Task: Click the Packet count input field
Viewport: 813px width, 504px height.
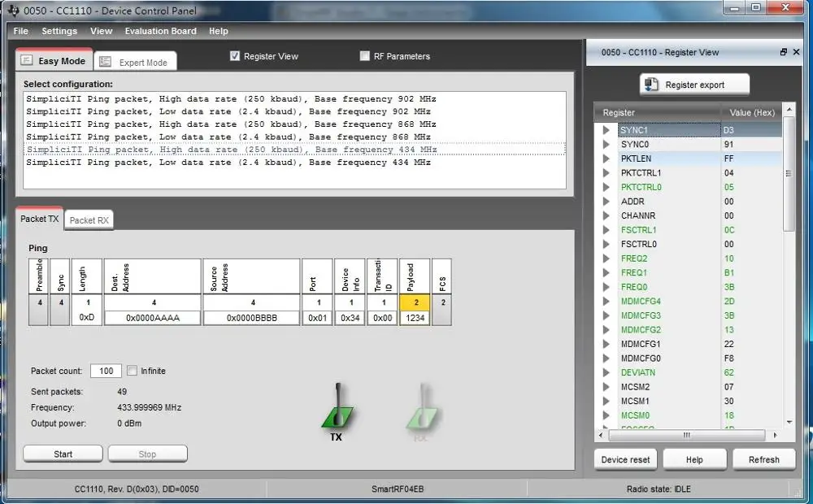Action: pyautogui.click(x=106, y=371)
